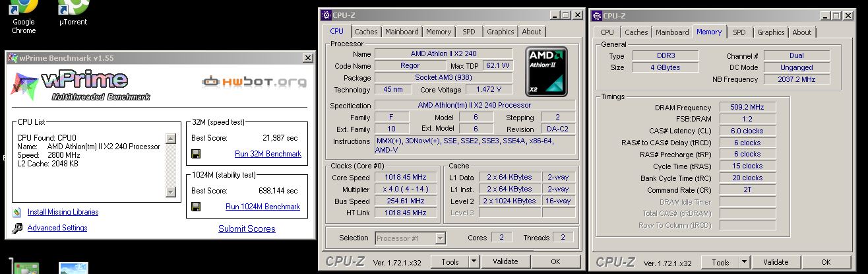Screen dimensions: 868x274
Task: Click the DRAM Frequency 509.2 MHz field
Action: 747,108
